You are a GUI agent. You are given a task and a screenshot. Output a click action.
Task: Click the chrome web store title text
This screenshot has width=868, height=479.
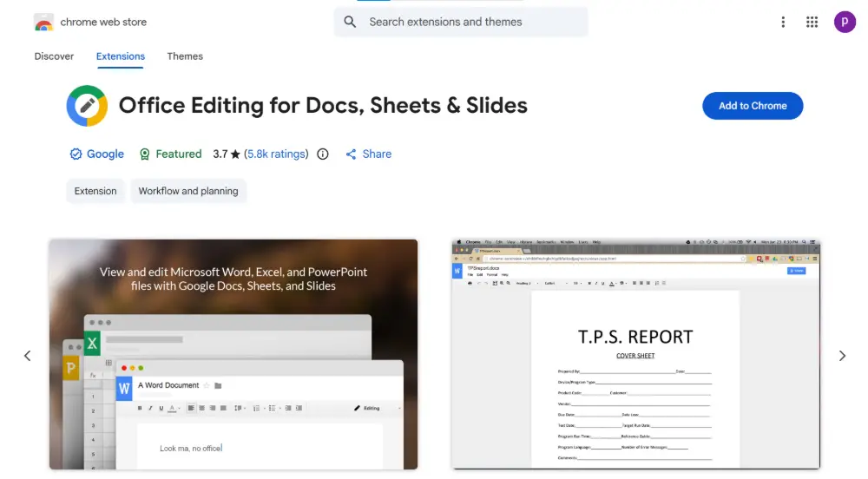[103, 22]
